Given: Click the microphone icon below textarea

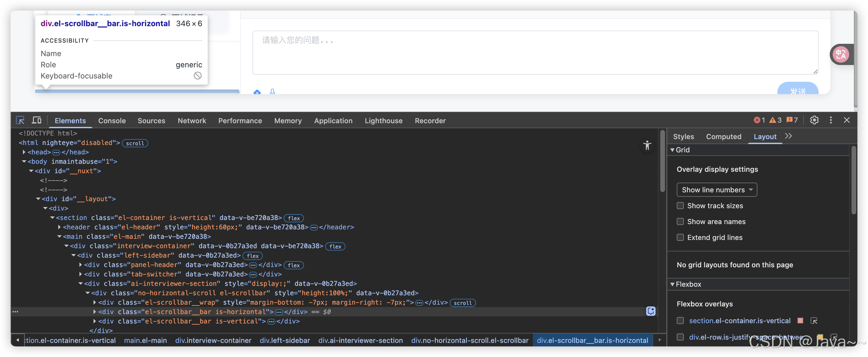Looking at the screenshot, I should (272, 91).
